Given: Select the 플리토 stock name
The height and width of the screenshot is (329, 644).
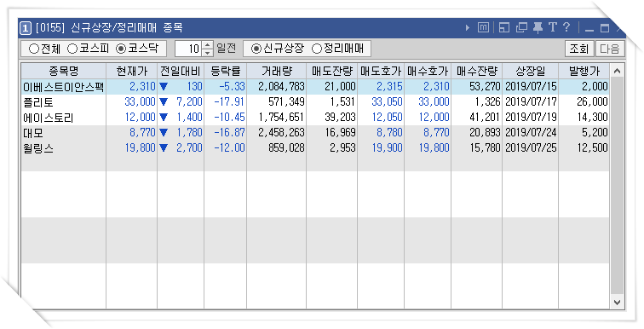Looking at the screenshot, I should 38,102.
